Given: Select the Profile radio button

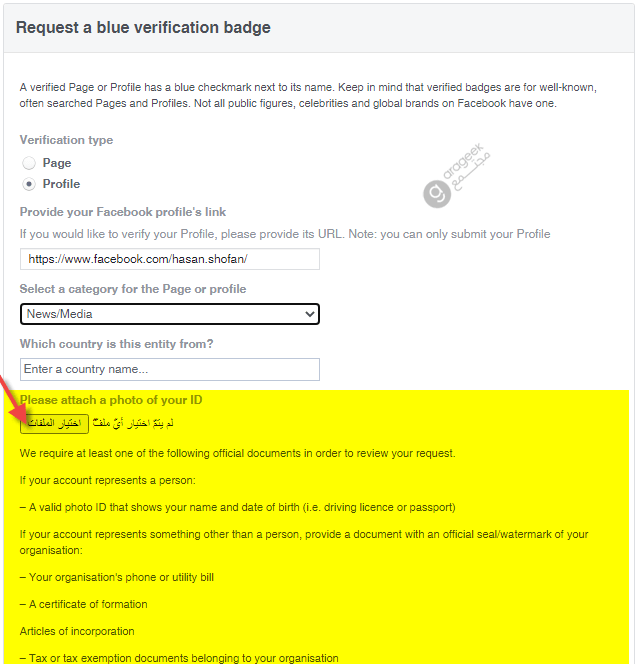Looking at the screenshot, I should (x=29, y=184).
